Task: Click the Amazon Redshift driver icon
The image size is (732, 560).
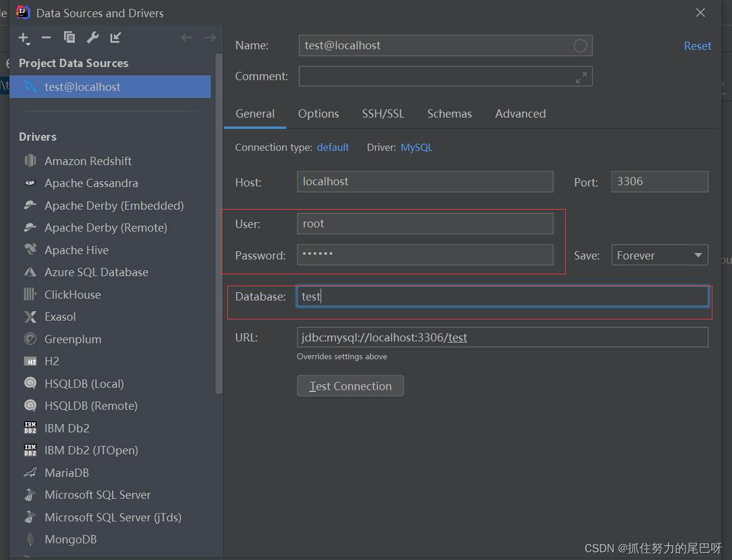Action: tap(30, 161)
